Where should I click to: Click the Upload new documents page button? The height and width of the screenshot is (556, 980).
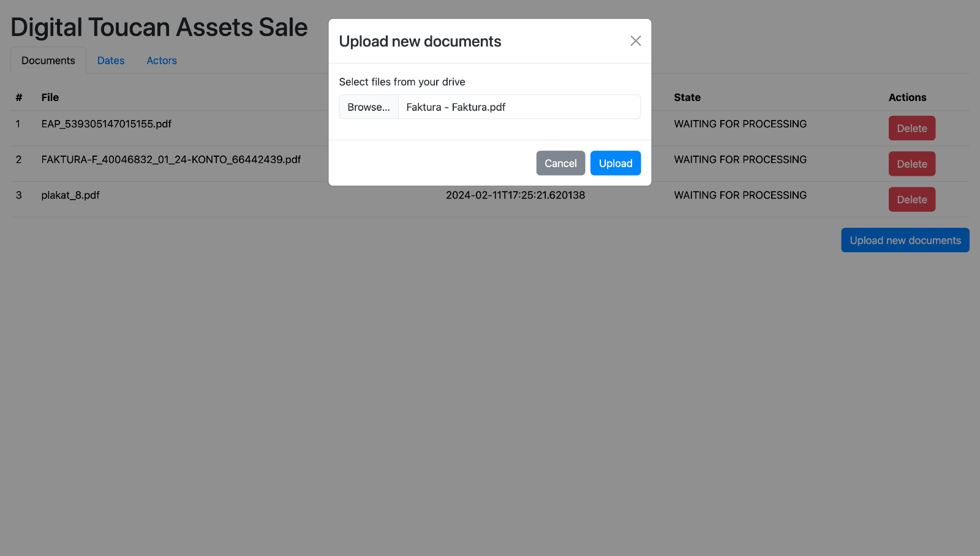click(905, 241)
